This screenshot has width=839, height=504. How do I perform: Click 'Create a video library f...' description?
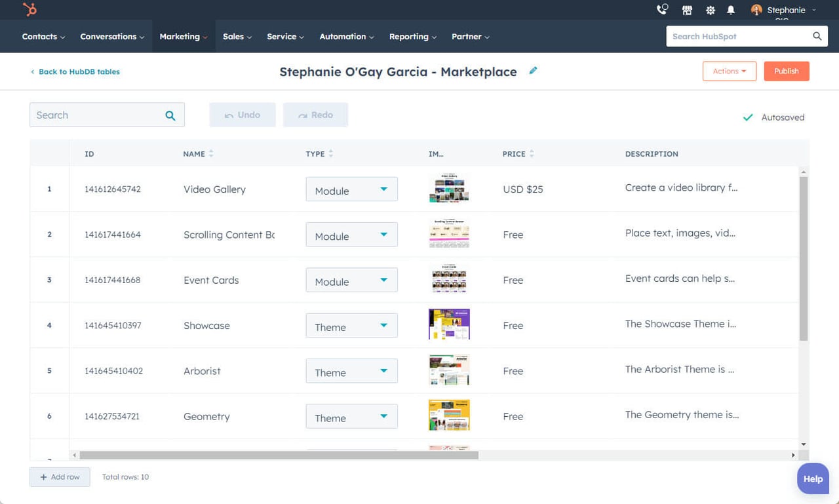pos(681,187)
